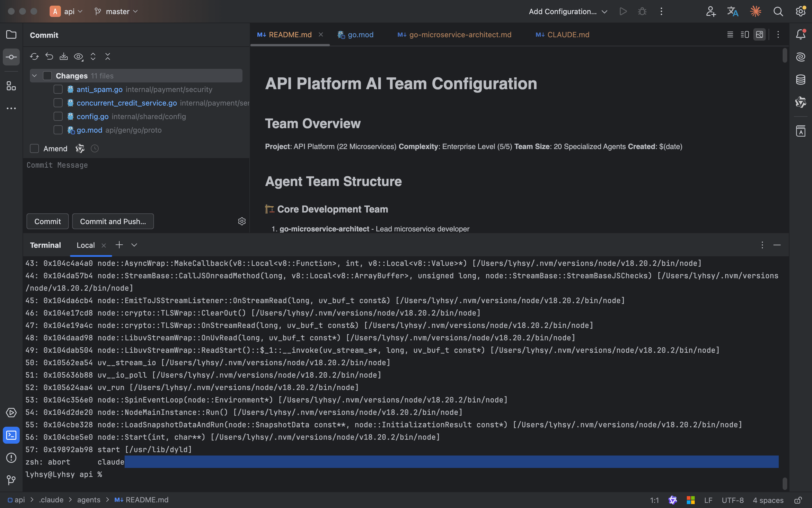812x508 pixels.
Task: Switch to editor-only Markdown view
Action: coord(730,34)
